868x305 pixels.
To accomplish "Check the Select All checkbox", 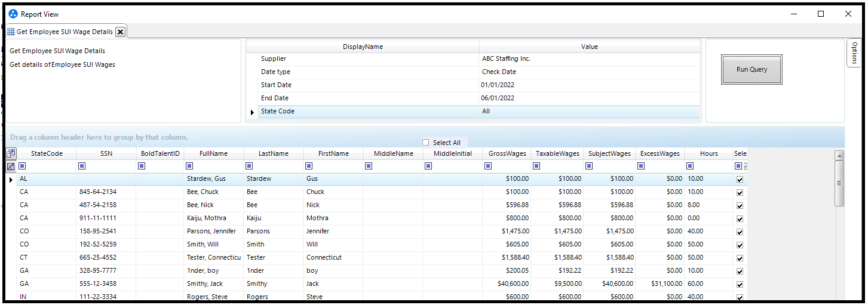I will (x=425, y=143).
